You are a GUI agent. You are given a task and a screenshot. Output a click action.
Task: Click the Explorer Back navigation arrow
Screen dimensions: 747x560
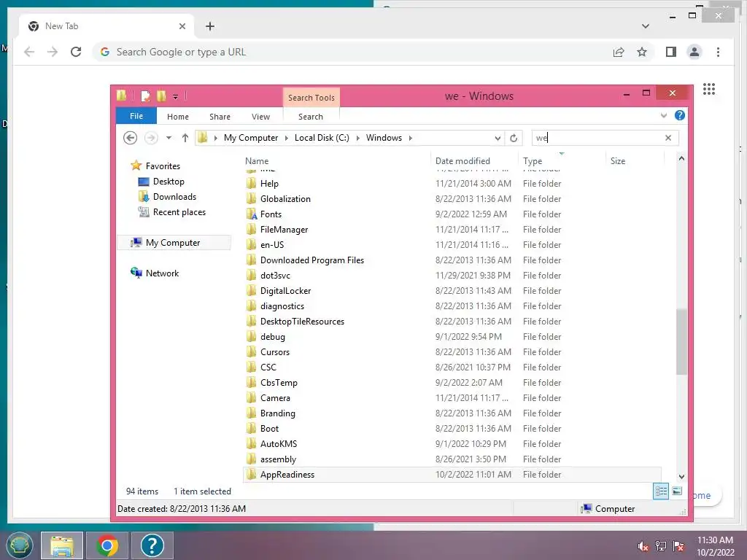pos(130,138)
